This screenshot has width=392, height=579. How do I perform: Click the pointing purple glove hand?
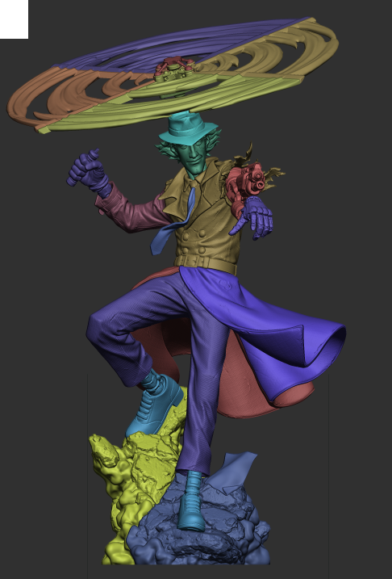pos(254,218)
